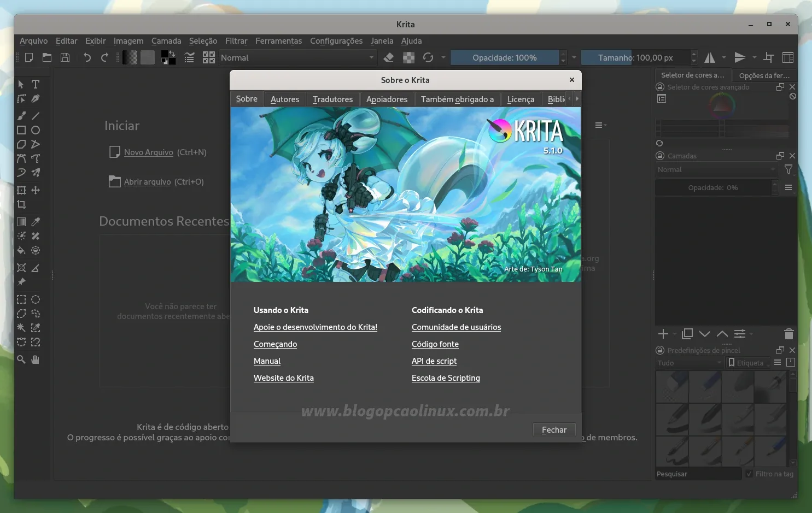The width and height of the screenshot is (812, 513).
Task: Select the Pan hand tool
Action: point(36,359)
